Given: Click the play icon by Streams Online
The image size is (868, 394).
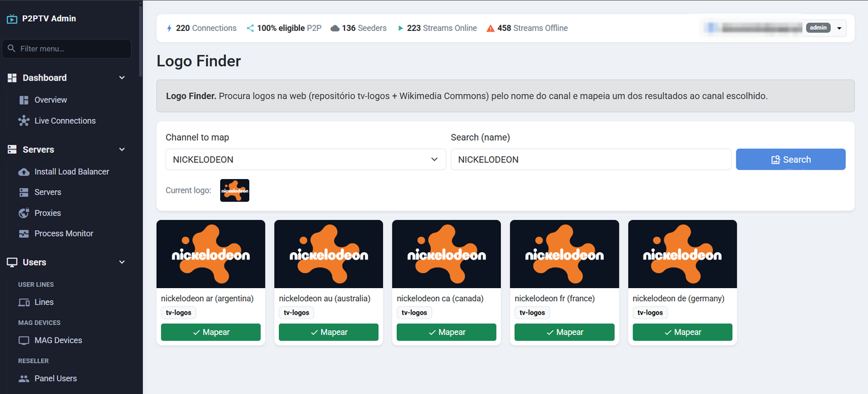Looking at the screenshot, I should (401, 28).
